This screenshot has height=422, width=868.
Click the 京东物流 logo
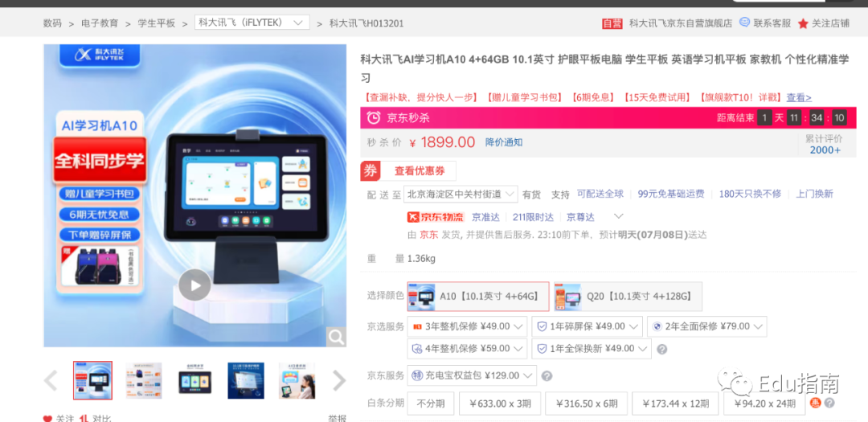(436, 216)
